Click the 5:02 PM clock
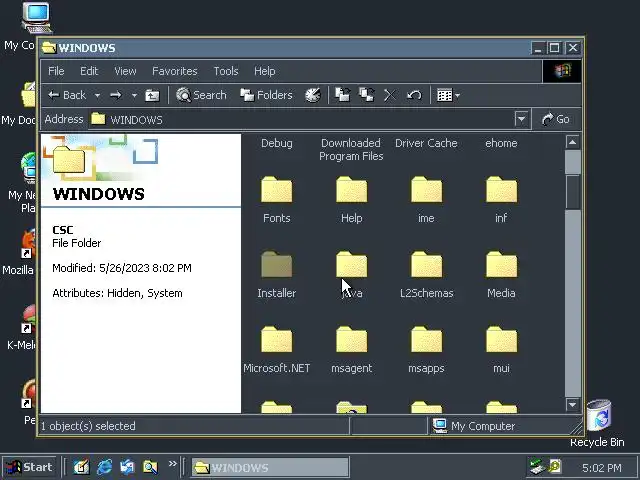The image size is (640, 480). coord(602,468)
